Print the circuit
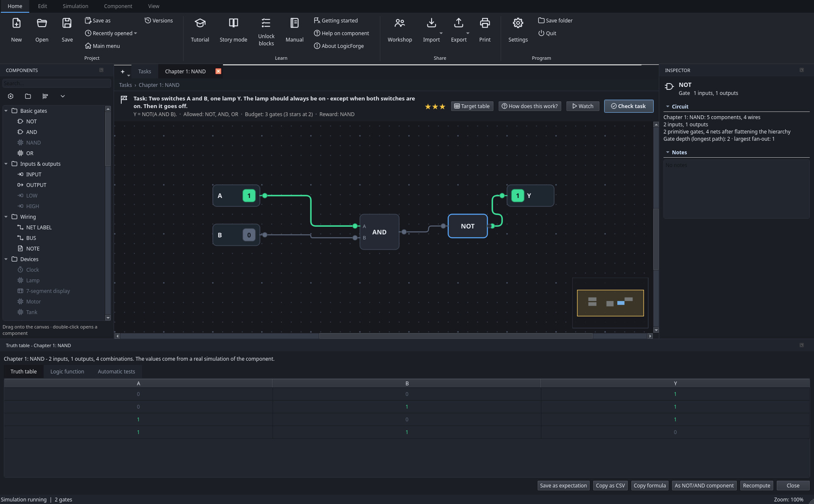Image resolution: width=814 pixels, height=504 pixels. tap(485, 30)
